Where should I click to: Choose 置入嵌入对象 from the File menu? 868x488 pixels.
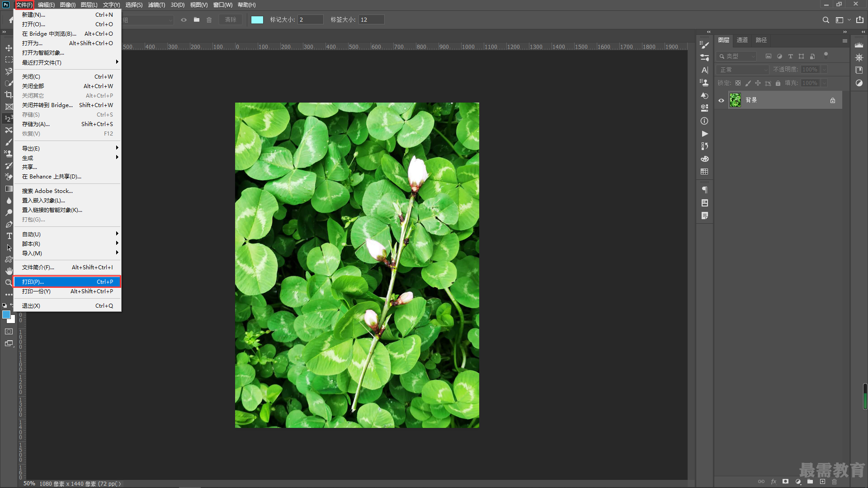click(x=68, y=200)
